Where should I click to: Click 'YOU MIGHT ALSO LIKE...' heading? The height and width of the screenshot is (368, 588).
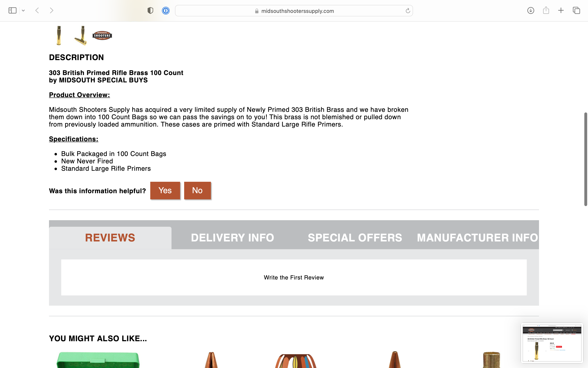click(x=98, y=339)
